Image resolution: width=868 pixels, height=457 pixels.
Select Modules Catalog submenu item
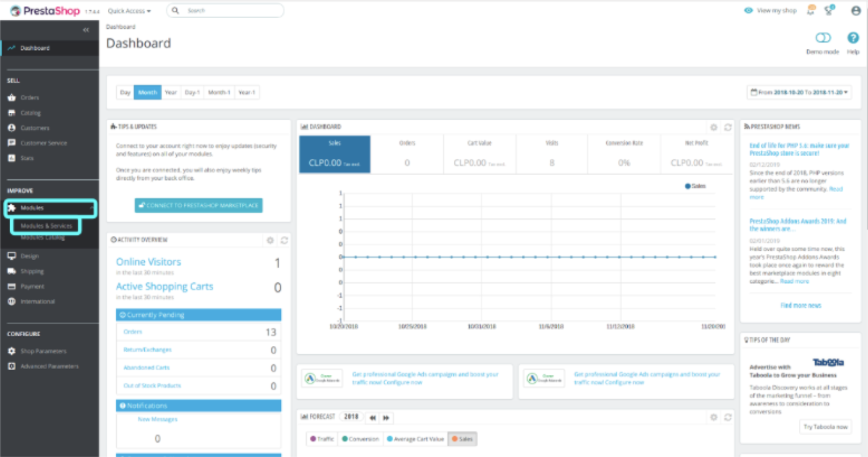point(43,238)
